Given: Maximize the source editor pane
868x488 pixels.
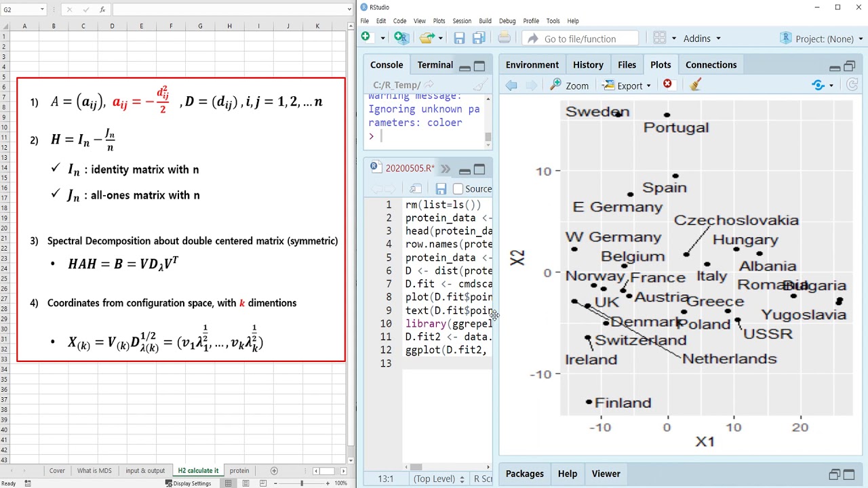Looking at the screenshot, I should (x=479, y=169).
